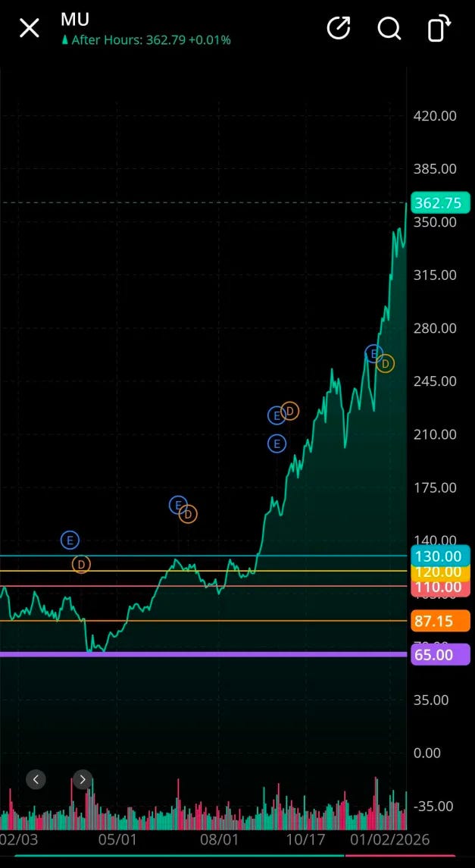The width and height of the screenshot is (475, 868).
Task: Tap the earnings E marker near 05/01 rally
Action: [177, 505]
